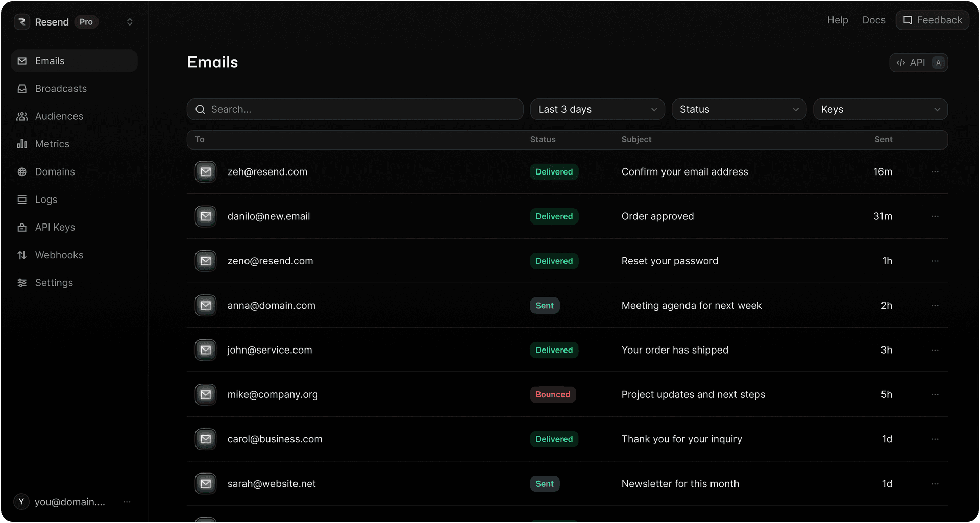Open the Domains globe icon
This screenshot has height=523, width=980.
pyautogui.click(x=22, y=171)
